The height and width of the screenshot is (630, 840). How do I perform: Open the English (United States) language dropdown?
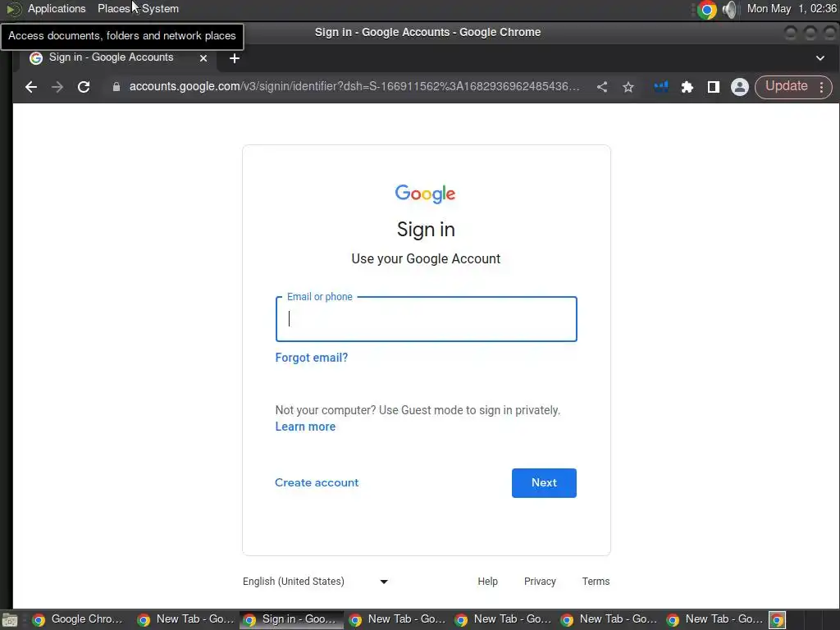(x=316, y=582)
